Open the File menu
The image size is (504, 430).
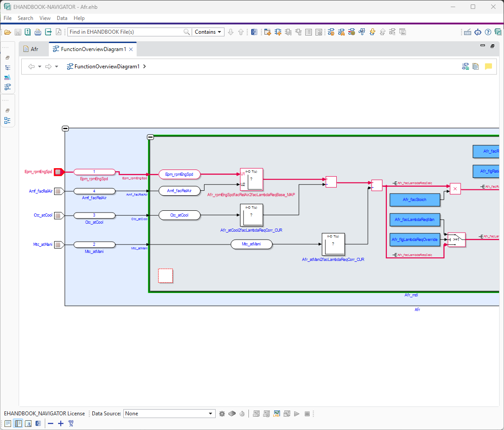point(8,18)
